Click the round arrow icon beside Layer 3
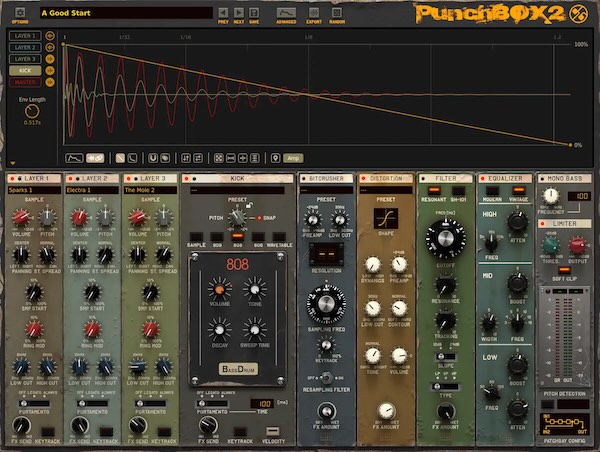 tap(50, 59)
